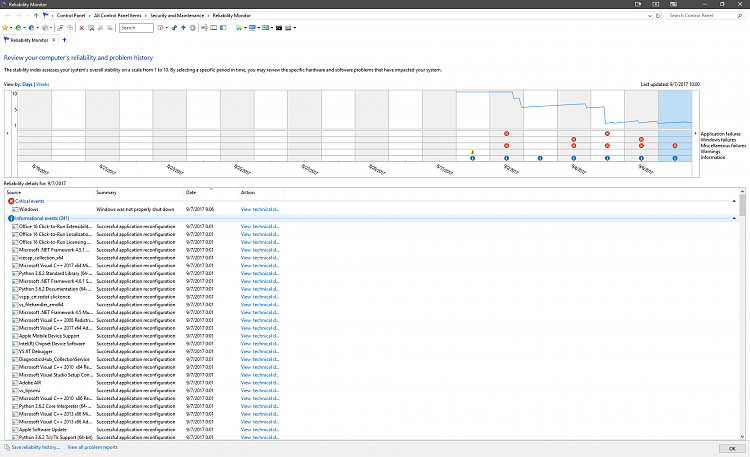Image resolution: width=750 pixels, height=457 pixels.
Task: Switch to the Reliability Monitor tab
Action: click(30, 40)
